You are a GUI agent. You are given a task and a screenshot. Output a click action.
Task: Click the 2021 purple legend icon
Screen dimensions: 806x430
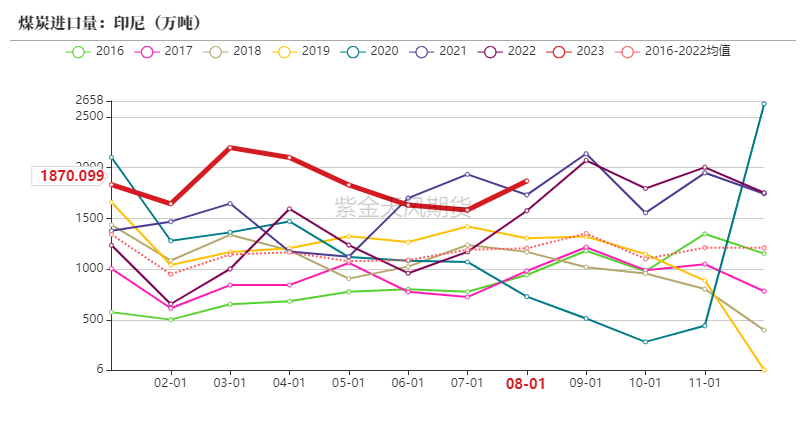pyautogui.click(x=420, y=50)
